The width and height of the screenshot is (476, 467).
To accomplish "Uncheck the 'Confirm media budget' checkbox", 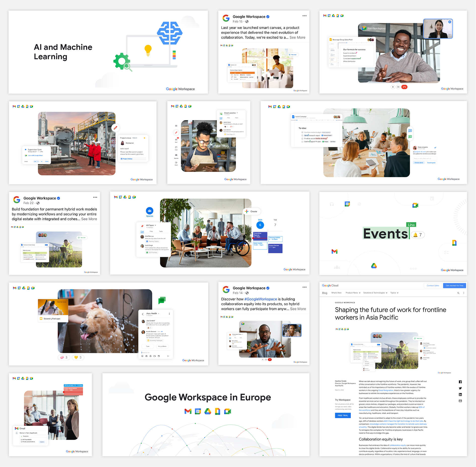I will click(302, 133).
